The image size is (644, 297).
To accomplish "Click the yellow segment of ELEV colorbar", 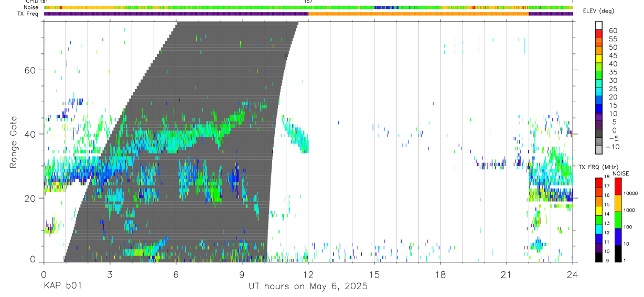I will point(599,59).
